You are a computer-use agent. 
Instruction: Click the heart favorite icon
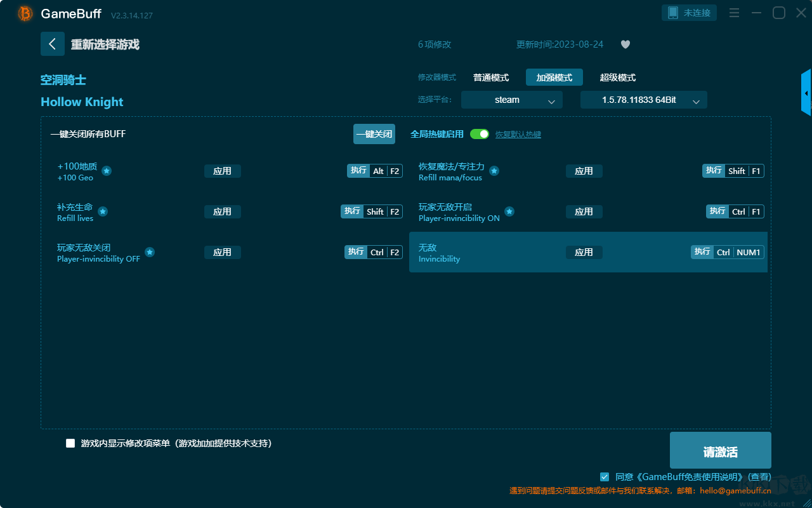click(625, 44)
